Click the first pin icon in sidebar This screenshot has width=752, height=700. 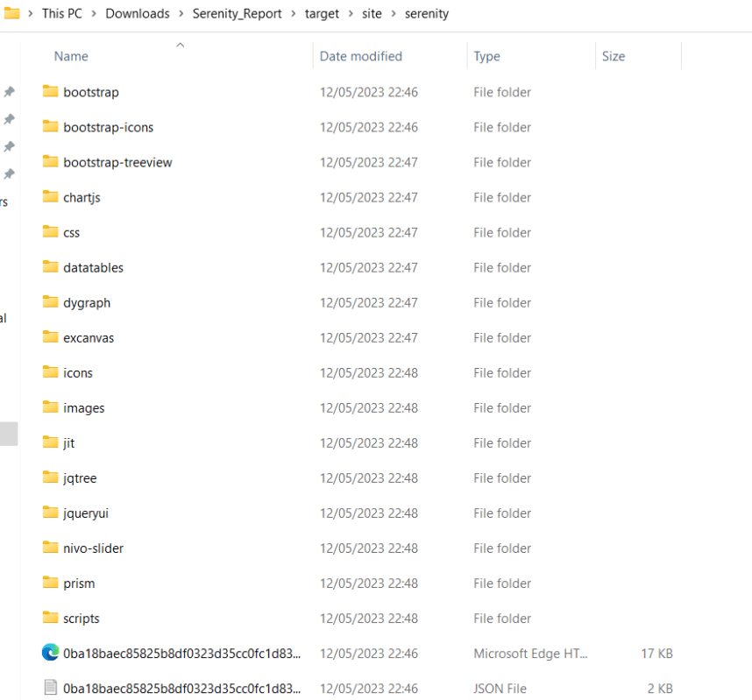click(9, 92)
